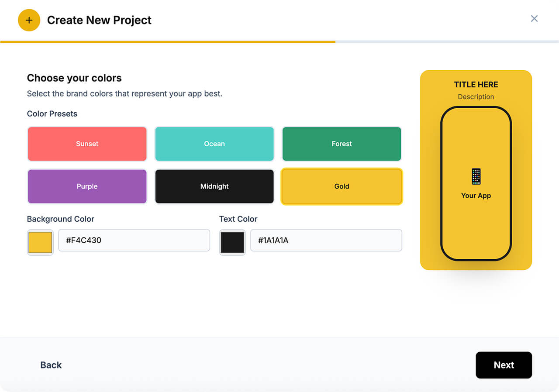This screenshot has width=559, height=392.
Task: Open the Background Color swatch picker
Action: click(40, 242)
